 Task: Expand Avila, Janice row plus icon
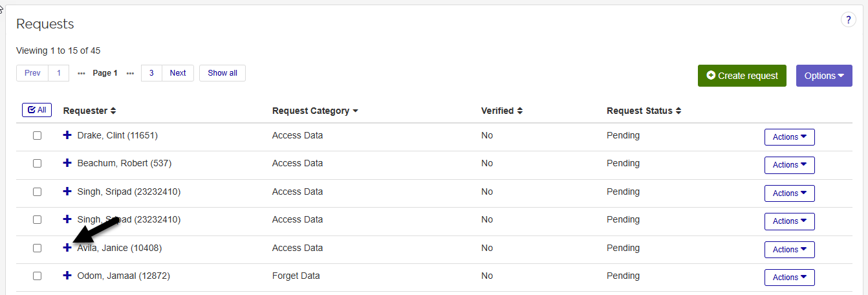pyautogui.click(x=67, y=248)
